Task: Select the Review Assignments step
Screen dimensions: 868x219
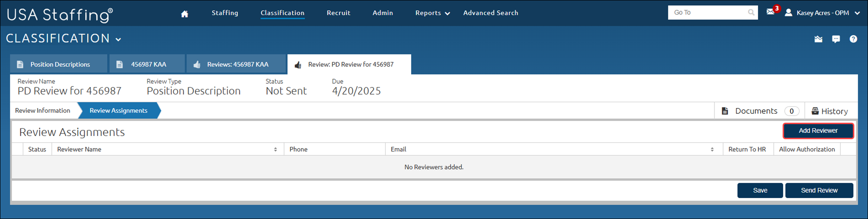Action: coord(118,110)
